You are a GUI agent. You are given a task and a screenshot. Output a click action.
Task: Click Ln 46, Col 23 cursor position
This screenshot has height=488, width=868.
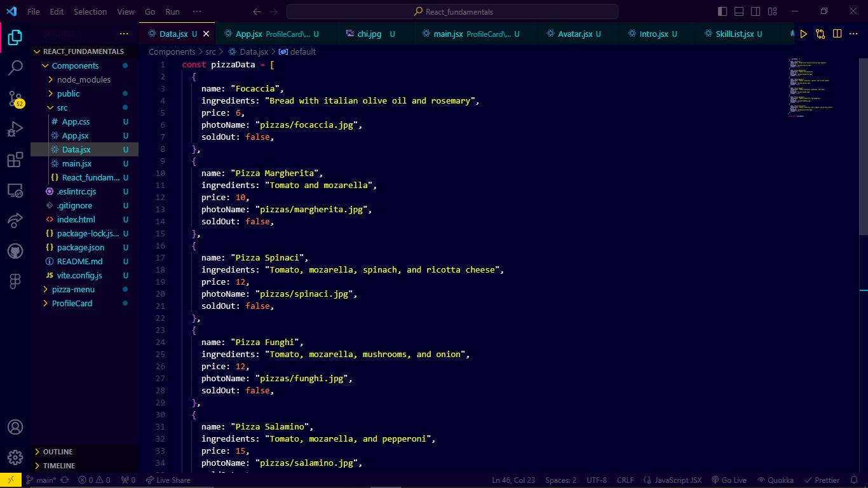513,480
